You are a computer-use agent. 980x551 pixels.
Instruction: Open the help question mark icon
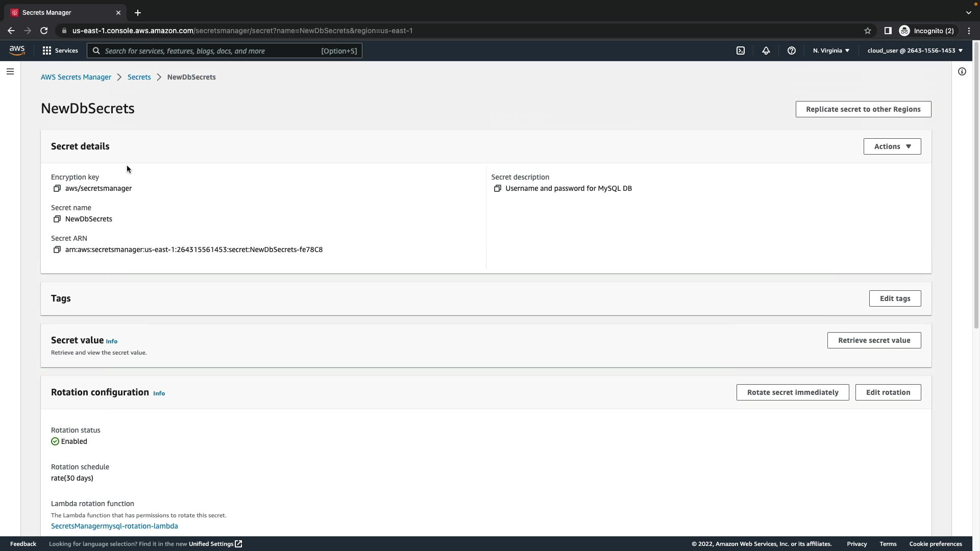(792, 51)
